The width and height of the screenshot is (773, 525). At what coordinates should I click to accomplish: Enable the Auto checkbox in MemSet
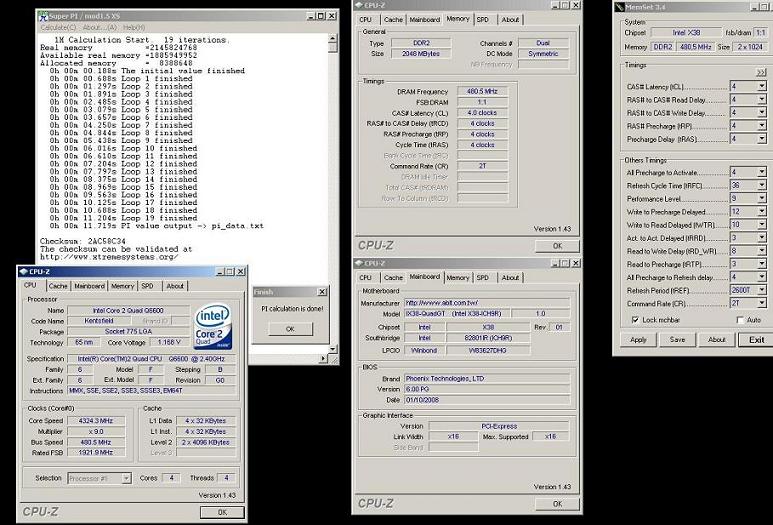tap(740, 319)
